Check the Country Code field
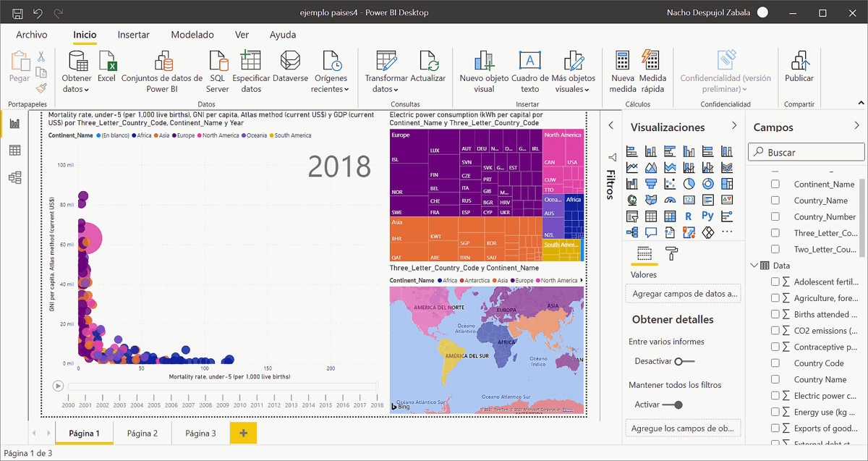The height and width of the screenshot is (461, 868). 775,363
